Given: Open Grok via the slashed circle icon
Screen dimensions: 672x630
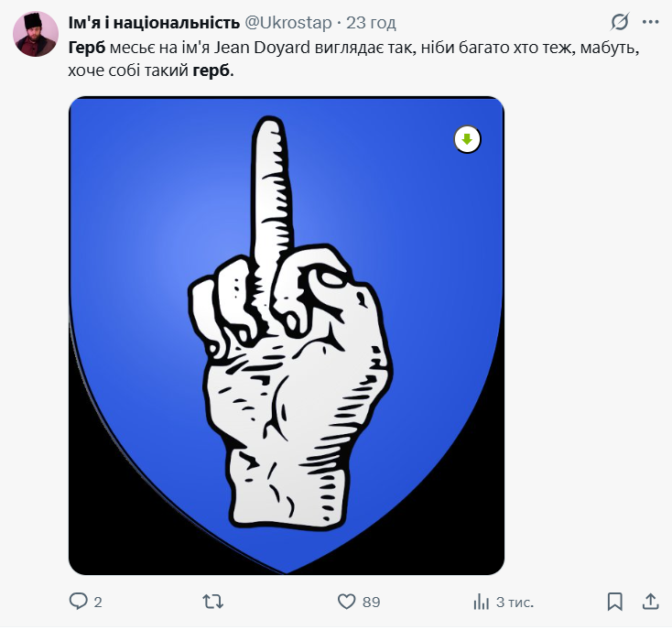Looking at the screenshot, I should click(619, 22).
